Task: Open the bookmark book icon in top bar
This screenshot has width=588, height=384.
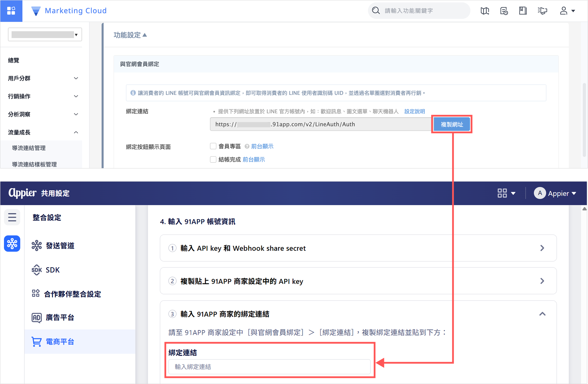Action: point(523,11)
